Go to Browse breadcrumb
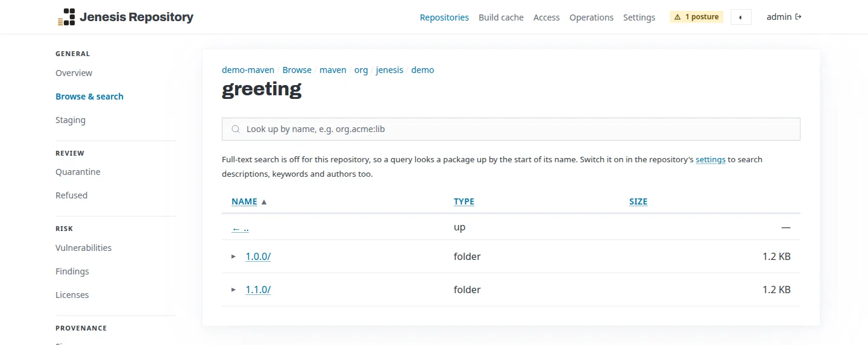This screenshot has height=345, width=868. (297, 70)
